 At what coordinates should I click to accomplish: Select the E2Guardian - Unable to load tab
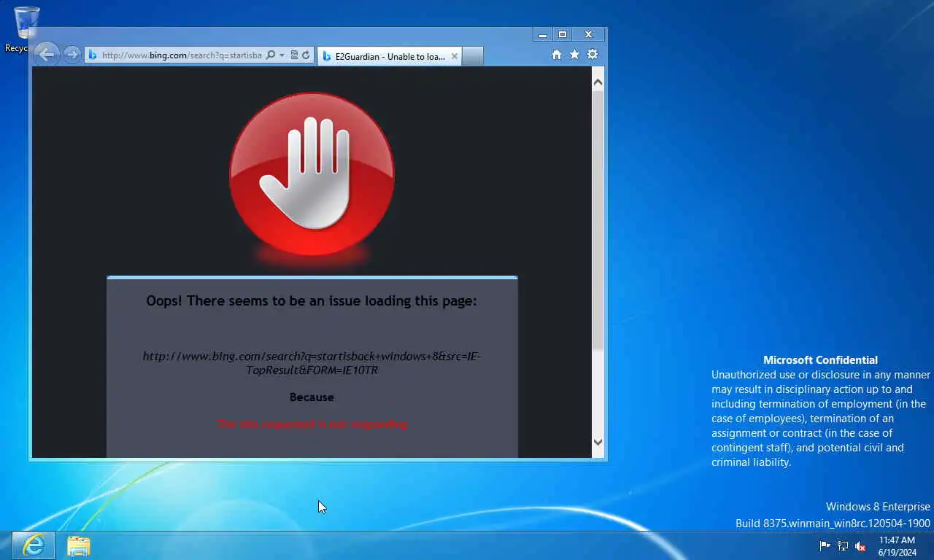click(x=390, y=56)
